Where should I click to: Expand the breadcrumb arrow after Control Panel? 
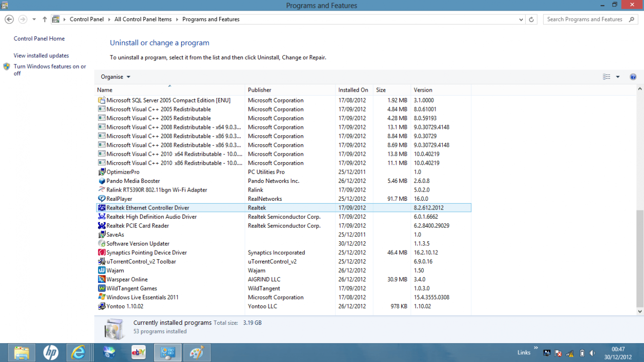[109, 19]
